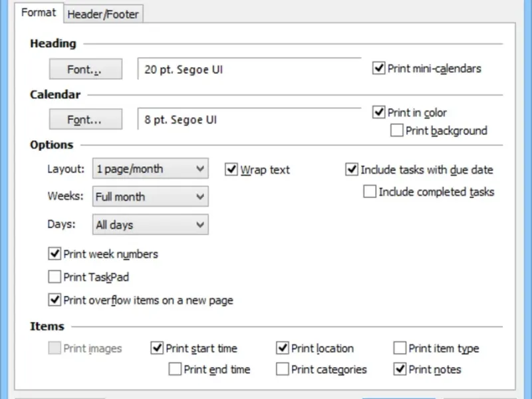Screen dimensions: 532x399
Task: Enable Include completed tasks
Action: [x=370, y=192]
